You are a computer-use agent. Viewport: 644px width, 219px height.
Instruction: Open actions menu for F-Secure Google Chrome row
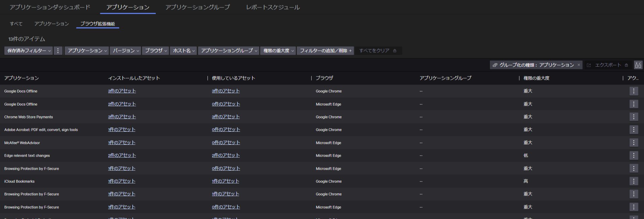coord(634,194)
